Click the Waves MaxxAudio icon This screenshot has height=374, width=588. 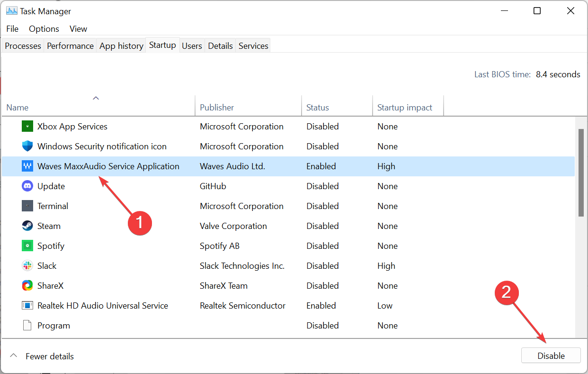(x=28, y=166)
